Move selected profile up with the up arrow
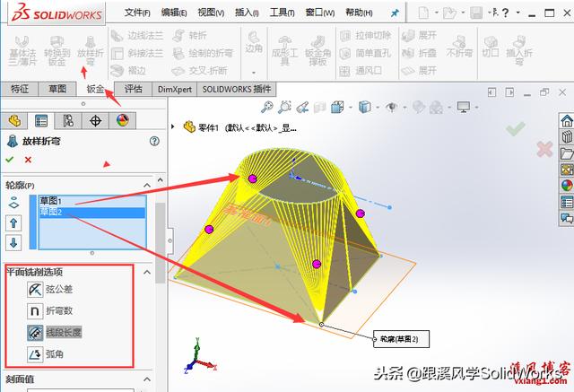Image resolution: width=574 pixels, height=392 pixels. coord(13,222)
